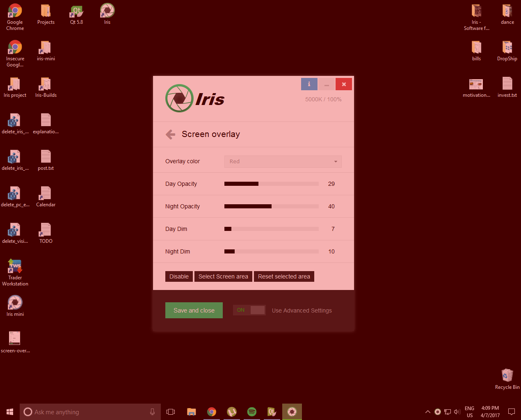This screenshot has height=420, width=521.
Task: Click the info button in Iris window
Action: coord(309,84)
